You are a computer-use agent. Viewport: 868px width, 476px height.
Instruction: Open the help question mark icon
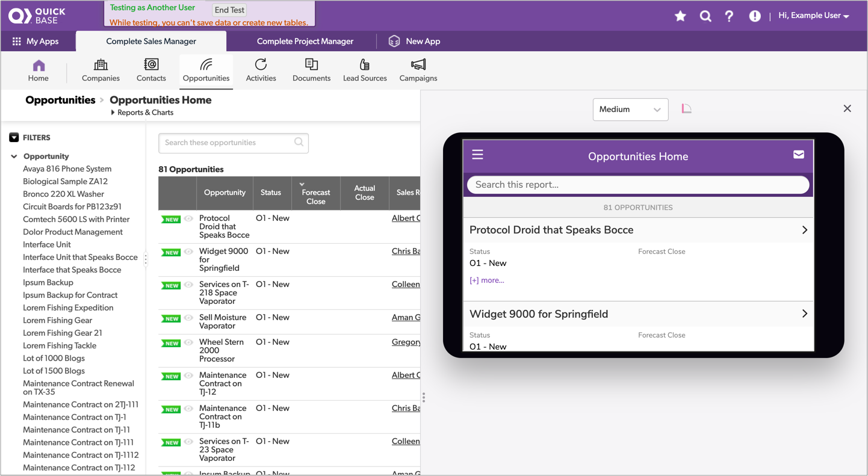[x=729, y=16]
